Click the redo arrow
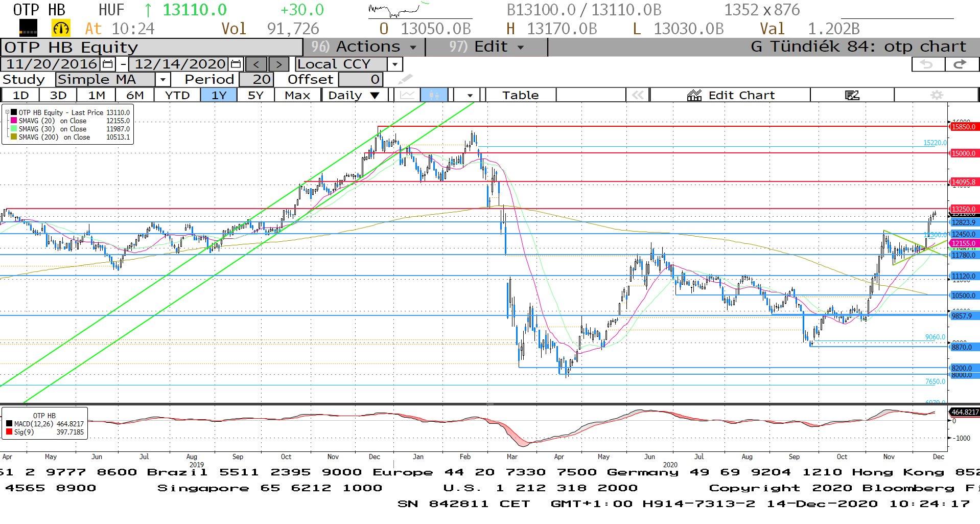The image size is (980, 524). (x=961, y=64)
